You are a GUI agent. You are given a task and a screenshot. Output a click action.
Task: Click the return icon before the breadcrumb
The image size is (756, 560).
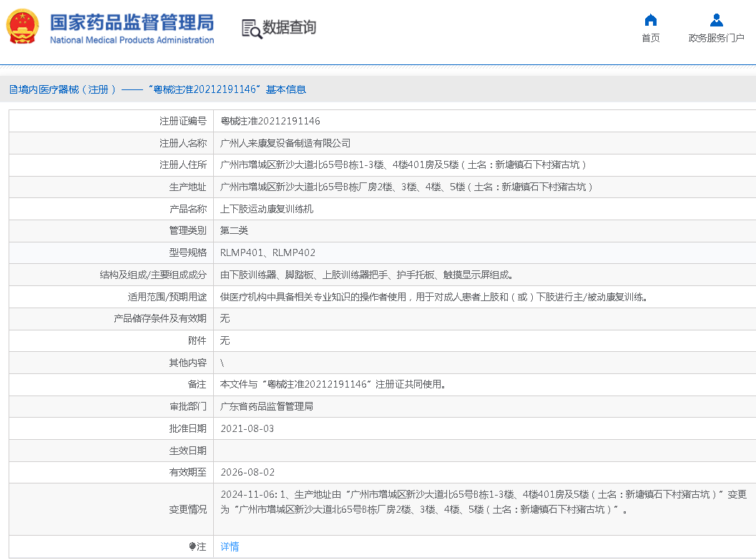click(11, 89)
